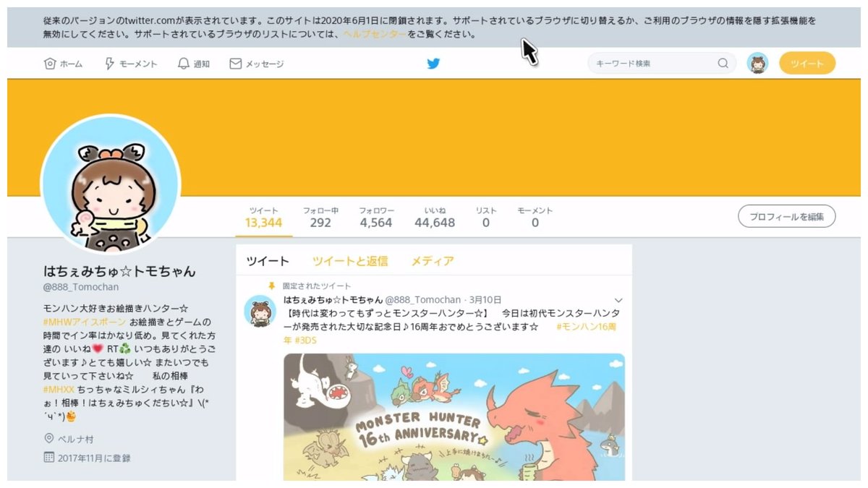This screenshot has width=868, height=488.
Task: Open the フォロワー 4,564 list
Action: [376, 218]
